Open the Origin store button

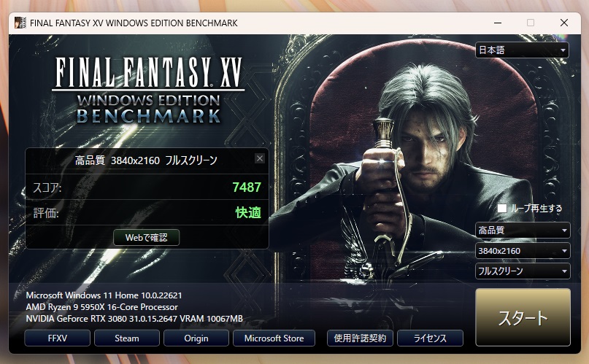pos(196,338)
